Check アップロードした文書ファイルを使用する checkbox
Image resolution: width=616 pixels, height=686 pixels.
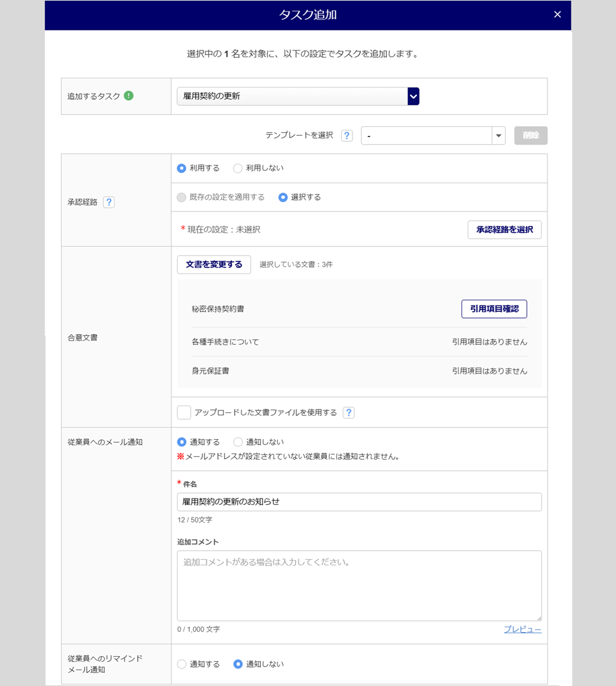coord(184,413)
